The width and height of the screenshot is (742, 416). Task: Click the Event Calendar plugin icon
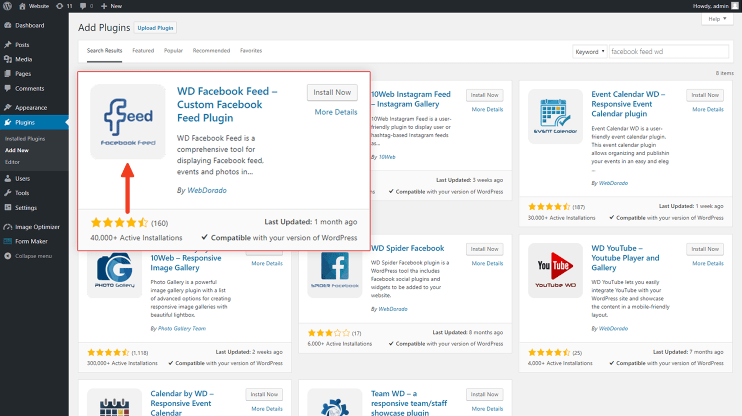[x=555, y=116]
